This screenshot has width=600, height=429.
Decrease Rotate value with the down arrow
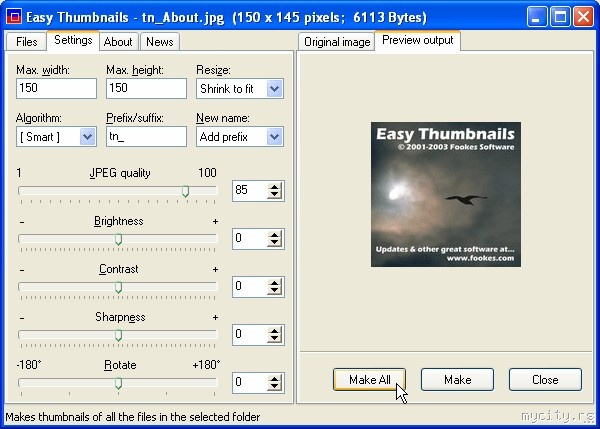[274, 387]
